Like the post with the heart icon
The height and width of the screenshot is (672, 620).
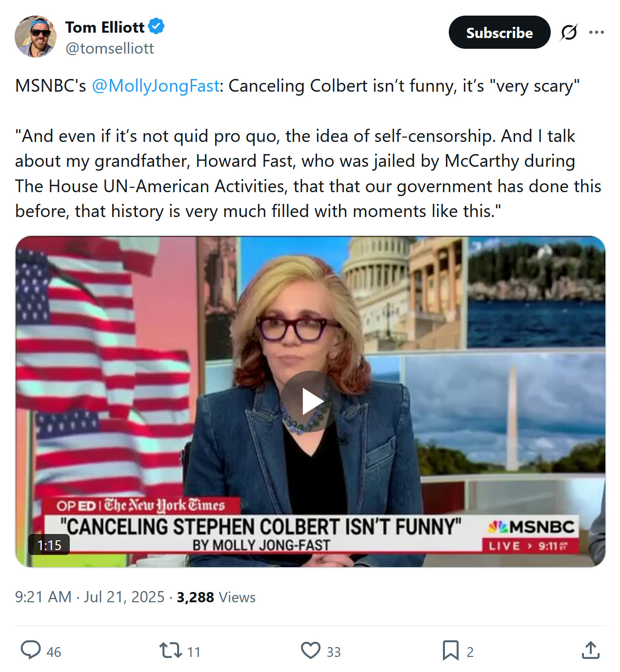[x=311, y=651]
